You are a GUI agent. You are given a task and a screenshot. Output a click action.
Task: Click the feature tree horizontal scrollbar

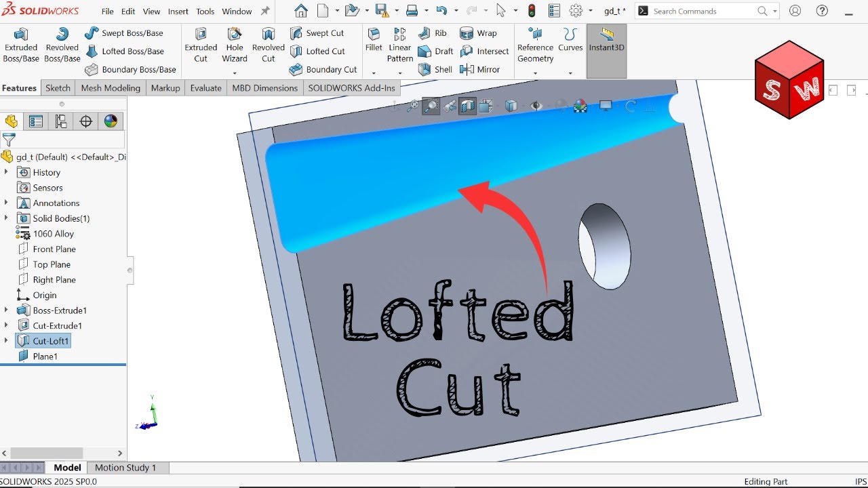pos(47,453)
